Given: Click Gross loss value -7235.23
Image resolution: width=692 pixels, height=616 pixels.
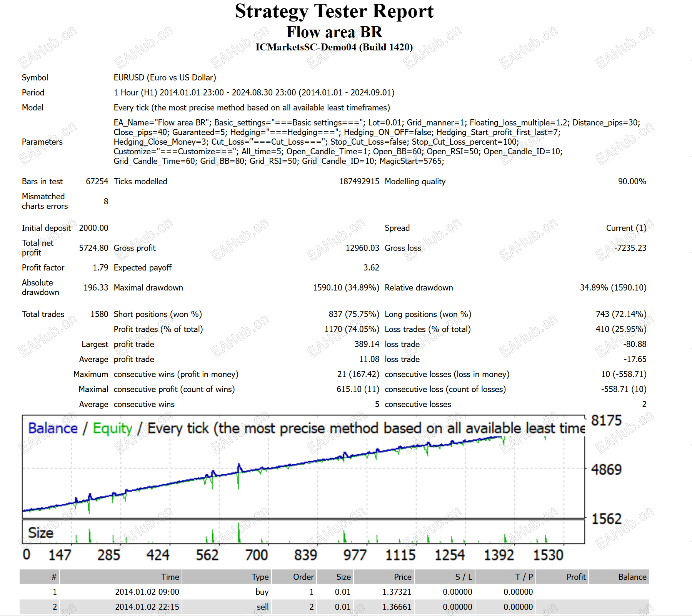Looking at the screenshot, I should click(630, 248).
